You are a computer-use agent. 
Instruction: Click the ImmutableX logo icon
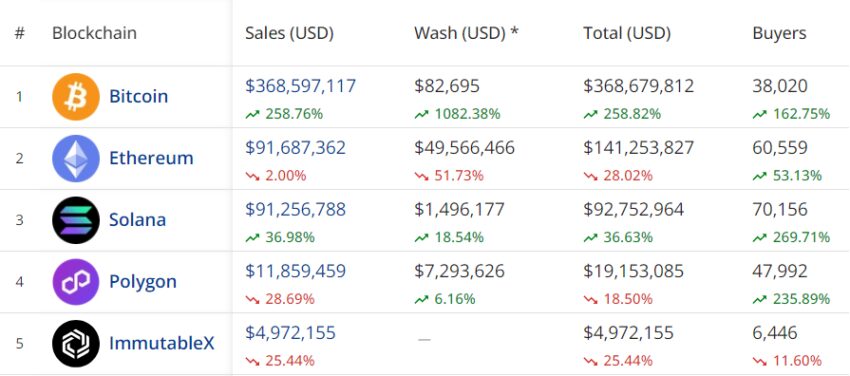pyautogui.click(x=76, y=343)
